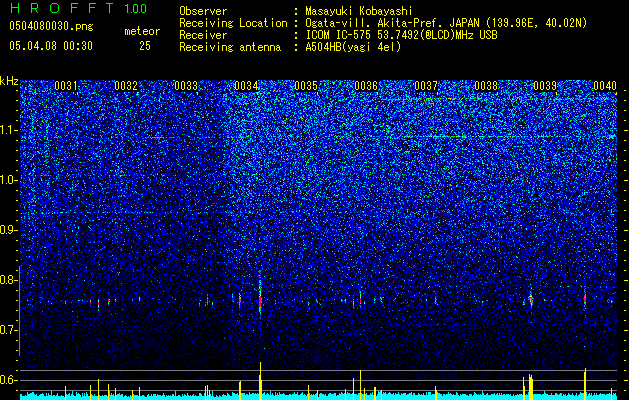This screenshot has height=400, width=629.
Task: Click the strong meteor echo just after 0034
Action: (260, 297)
